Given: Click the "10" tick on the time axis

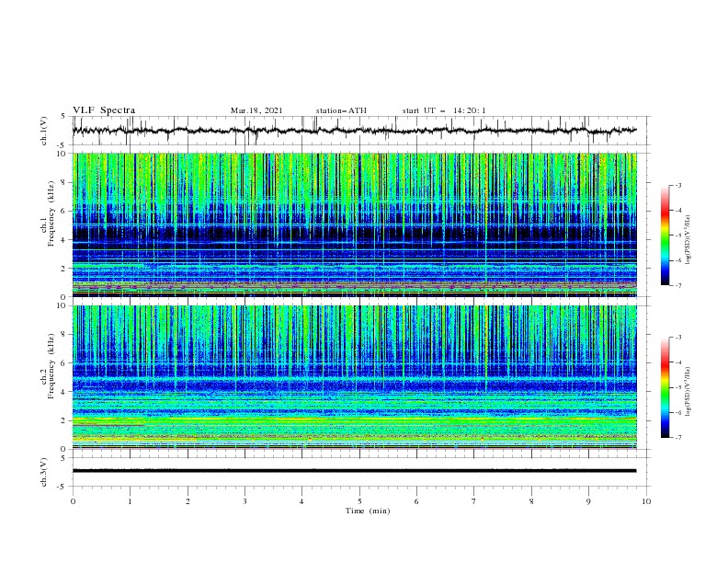Looking at the screenshot, I should [646, 501].
